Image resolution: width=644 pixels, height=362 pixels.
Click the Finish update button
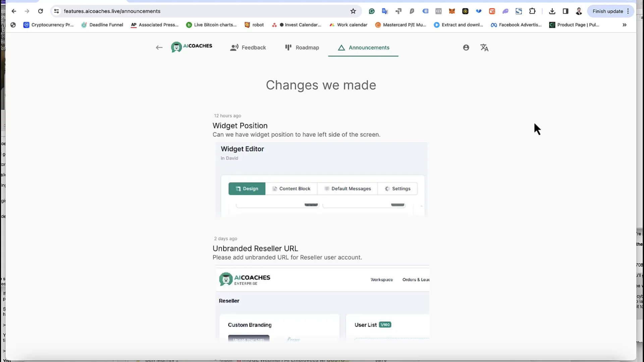point(607,11)
